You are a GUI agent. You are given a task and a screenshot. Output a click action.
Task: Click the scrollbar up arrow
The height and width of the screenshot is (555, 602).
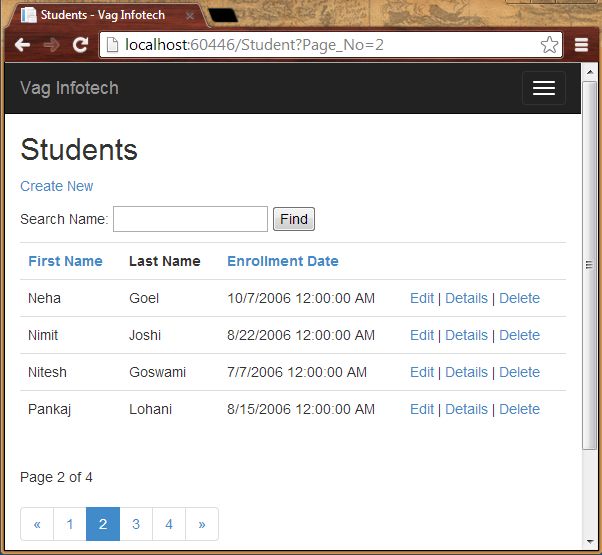(x=590, y=72)
